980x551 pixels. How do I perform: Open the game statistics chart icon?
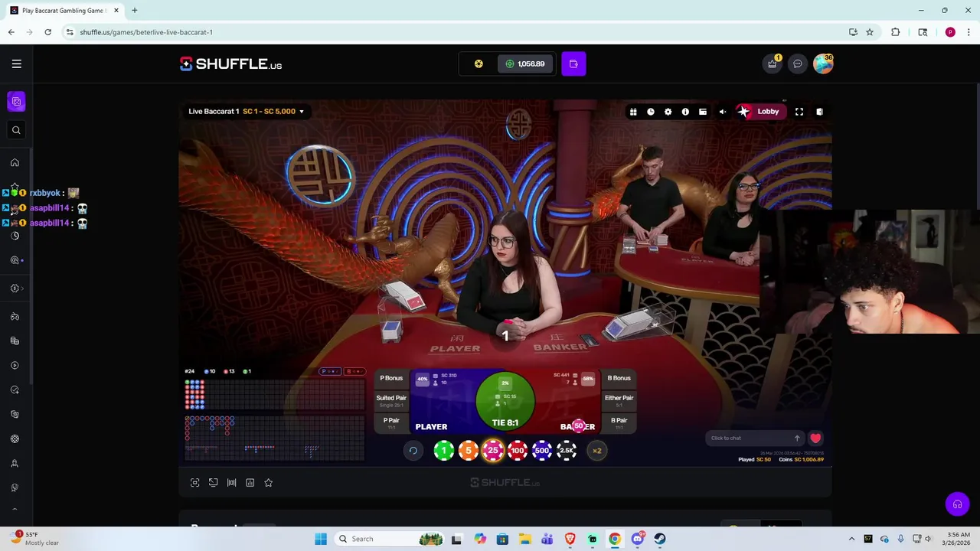coord(250,483)
